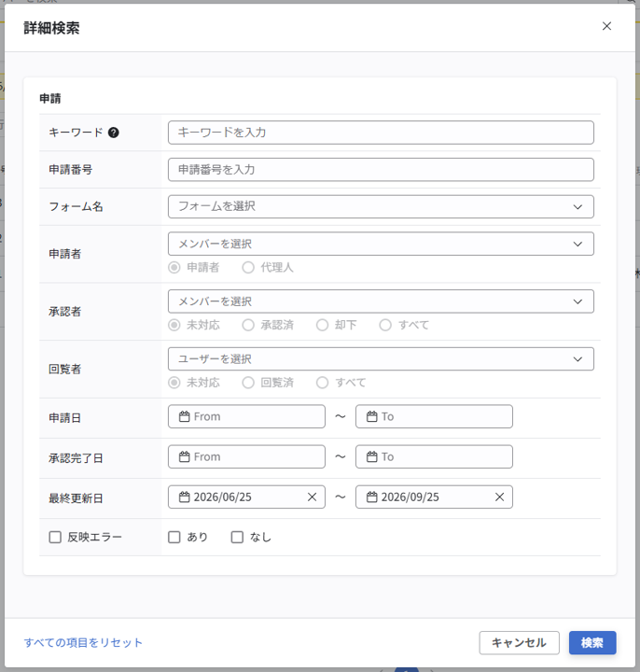Click the keyword help question mark icon

[114, 133]
